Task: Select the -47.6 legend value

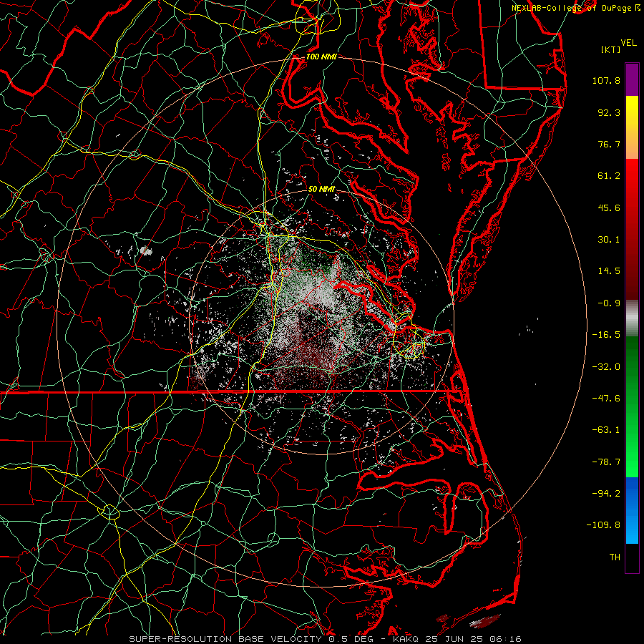Action: (x=606, y=399)
